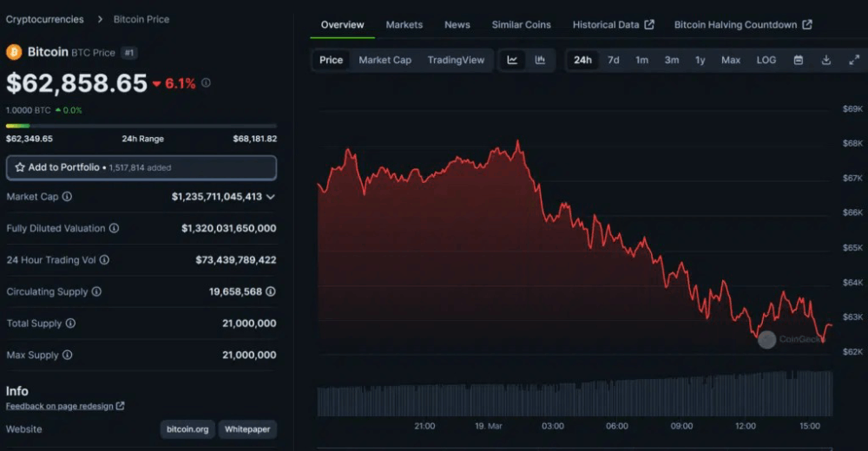Click the 21,000,000 Total Supply value
868x451 pixels.
(x=249, y=324)
